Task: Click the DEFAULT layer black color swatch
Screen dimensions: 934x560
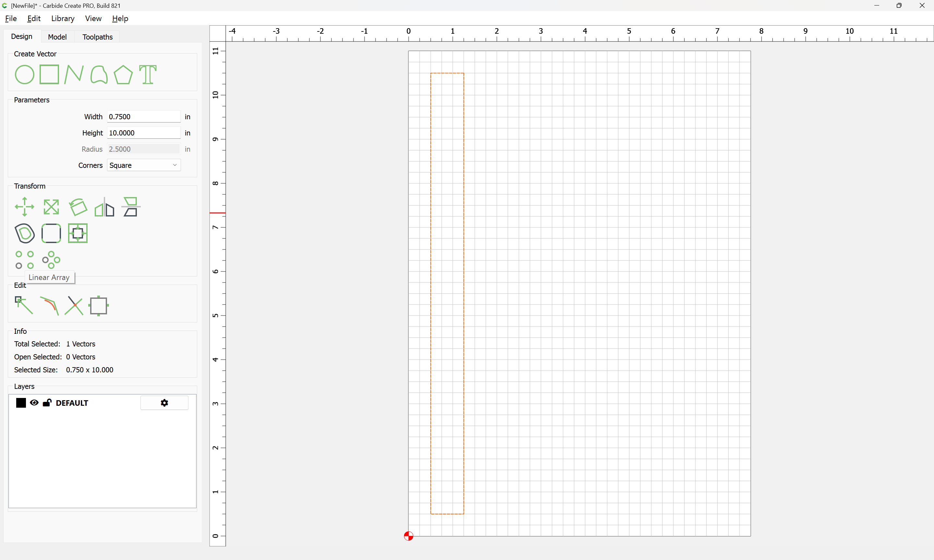Action: [x=21, y=402]
